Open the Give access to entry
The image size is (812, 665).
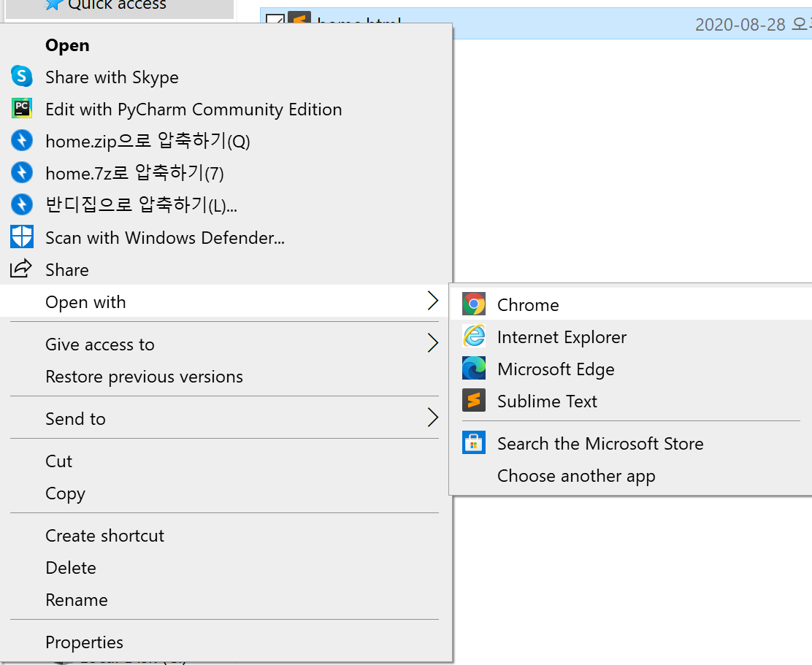(x=226, y=344)
